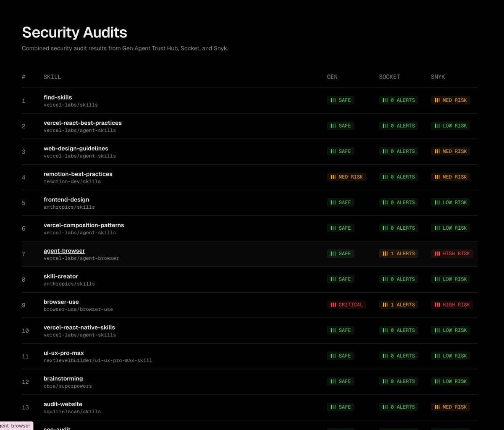The height and width of the screenshot is (430, 504).
Task: Open the remotion-best-practices skill
Action: point(78,174)
